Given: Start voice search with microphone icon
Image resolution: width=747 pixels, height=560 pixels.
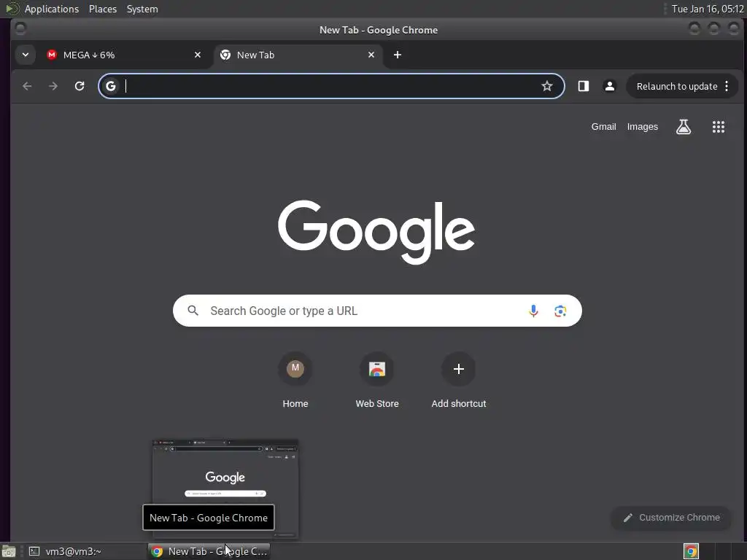Looking at the screenshot, I should (533, 311).
